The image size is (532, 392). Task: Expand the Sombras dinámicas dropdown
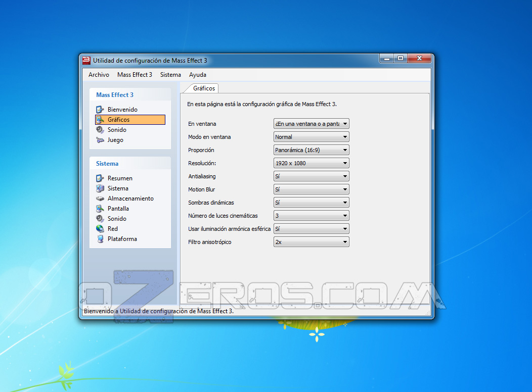(x=311, y=203)
